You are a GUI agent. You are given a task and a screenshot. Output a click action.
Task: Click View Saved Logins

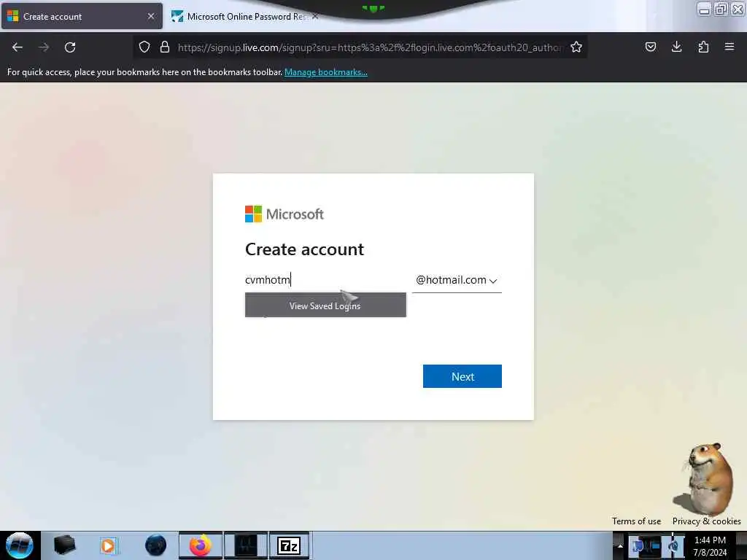coord(325,306)
